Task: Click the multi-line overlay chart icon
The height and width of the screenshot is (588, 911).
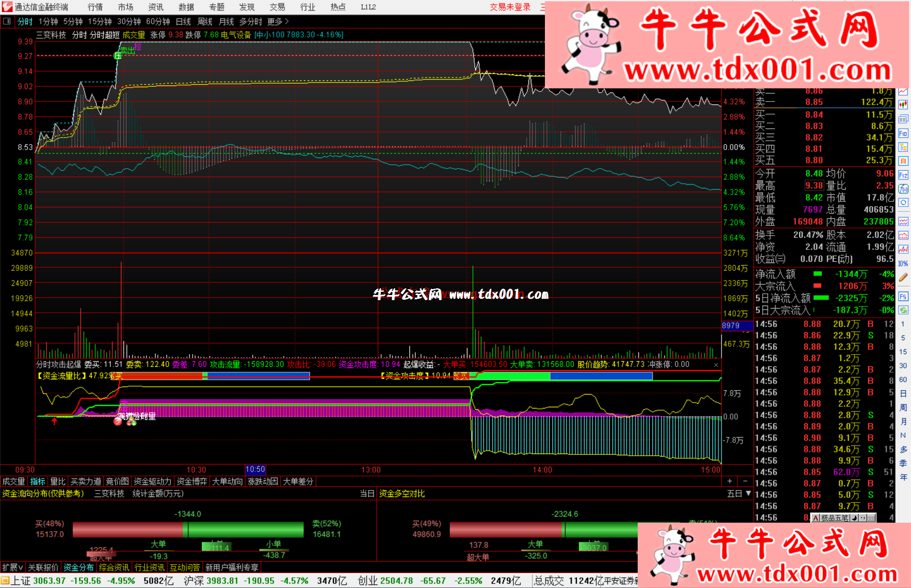Action: 903,221
